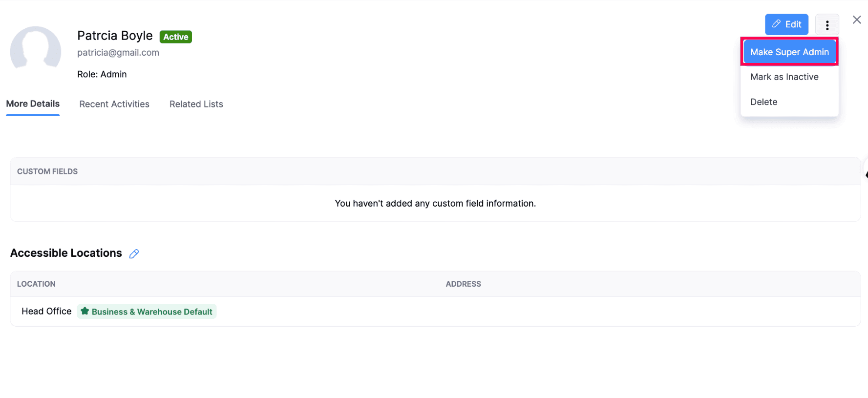This screenshot has height=398, width=868.
Task: Click the CUSTOM FIELDS section header
Action: point(47,171)
